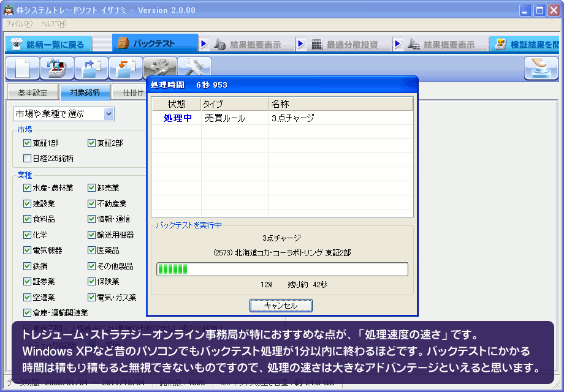This screenshot has width=564, height=392.
Task: Click the 北海道コカ・コーラボトリング stock label
Action: click(x=282, y=253)
